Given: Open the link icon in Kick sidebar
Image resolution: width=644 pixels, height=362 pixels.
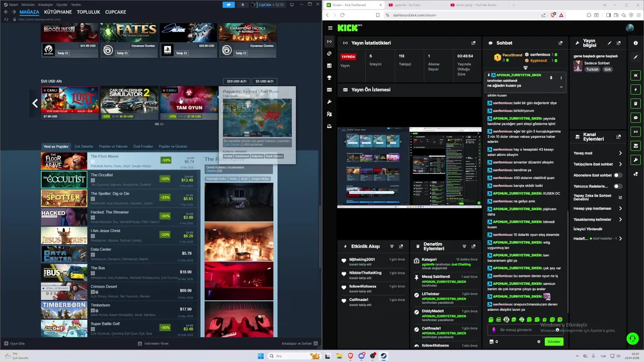Looking at the screenshot, I should pyautogui.click(x=329, y=53).
